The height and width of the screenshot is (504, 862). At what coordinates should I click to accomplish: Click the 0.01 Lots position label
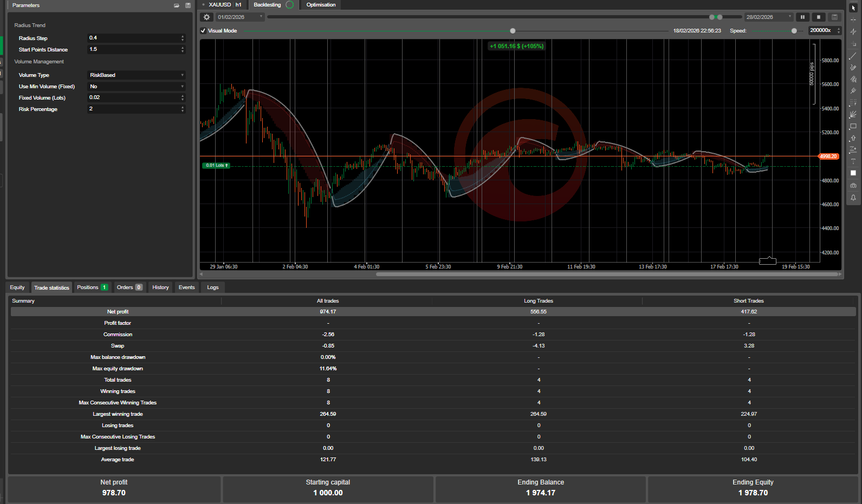click(216, 166)
